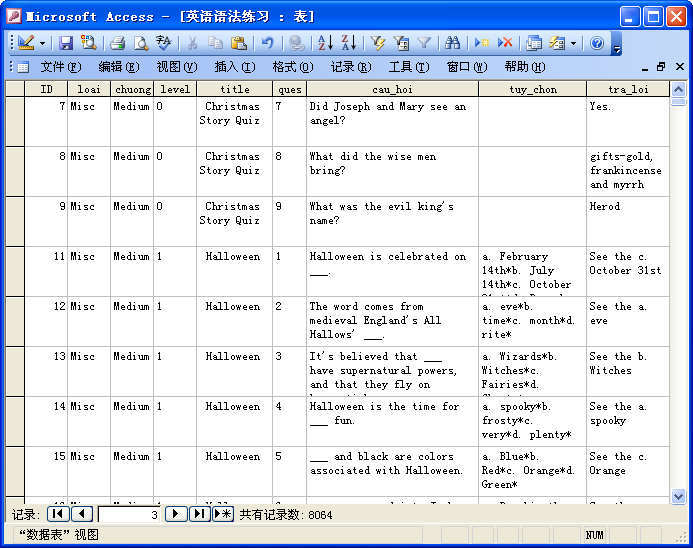Click the Print Preview icon
Screen dimensions: 693x548
tap(141, 43)
